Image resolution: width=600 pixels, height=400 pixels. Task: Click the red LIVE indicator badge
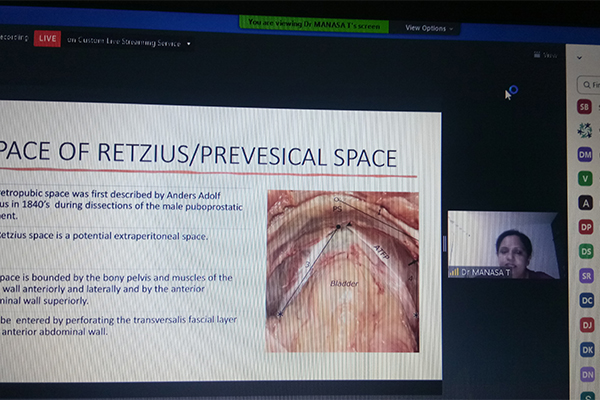tap(46, 38)
